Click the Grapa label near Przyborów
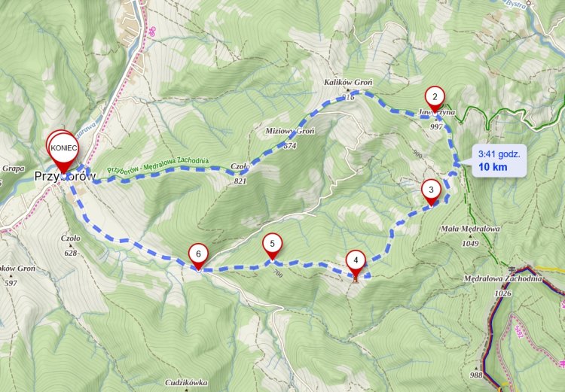 14,169
